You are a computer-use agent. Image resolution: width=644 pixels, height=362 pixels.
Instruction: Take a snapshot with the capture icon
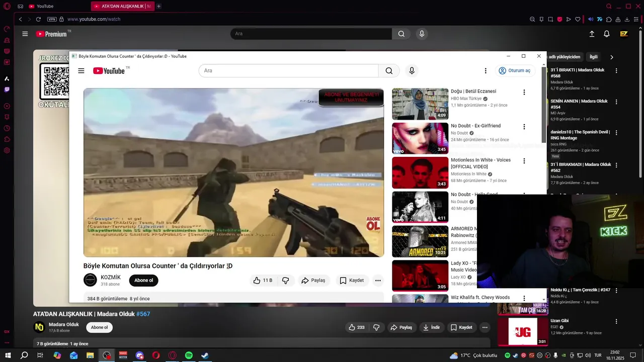(x=550, y=19)
